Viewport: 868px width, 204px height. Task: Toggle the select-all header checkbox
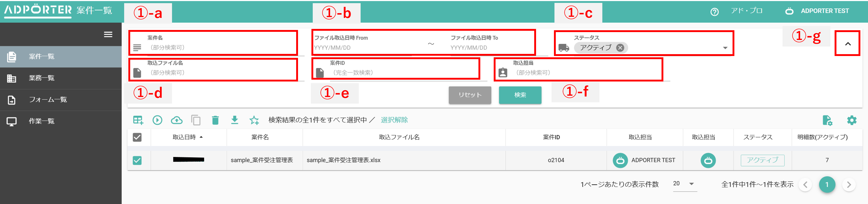pyautogui.click(x=137, y=137)
